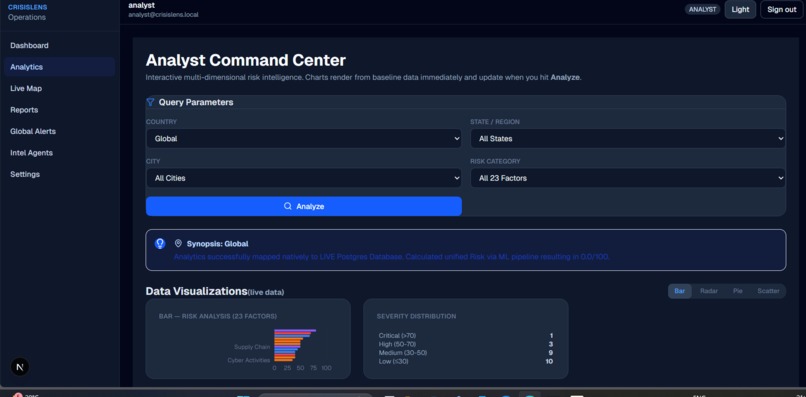
Task: Switch chart view to Scatter
Action: [x=768, y=291]
